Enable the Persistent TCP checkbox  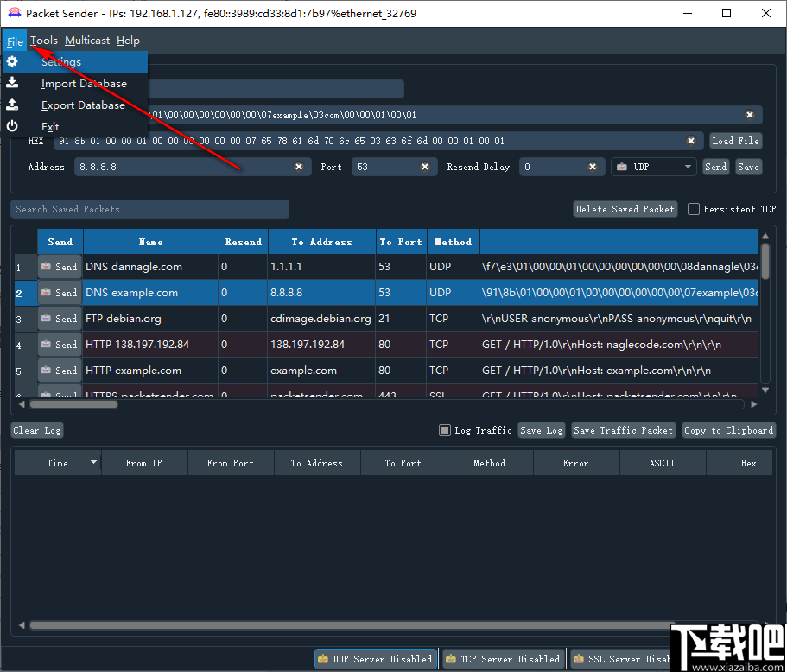(x=693, y=208)
